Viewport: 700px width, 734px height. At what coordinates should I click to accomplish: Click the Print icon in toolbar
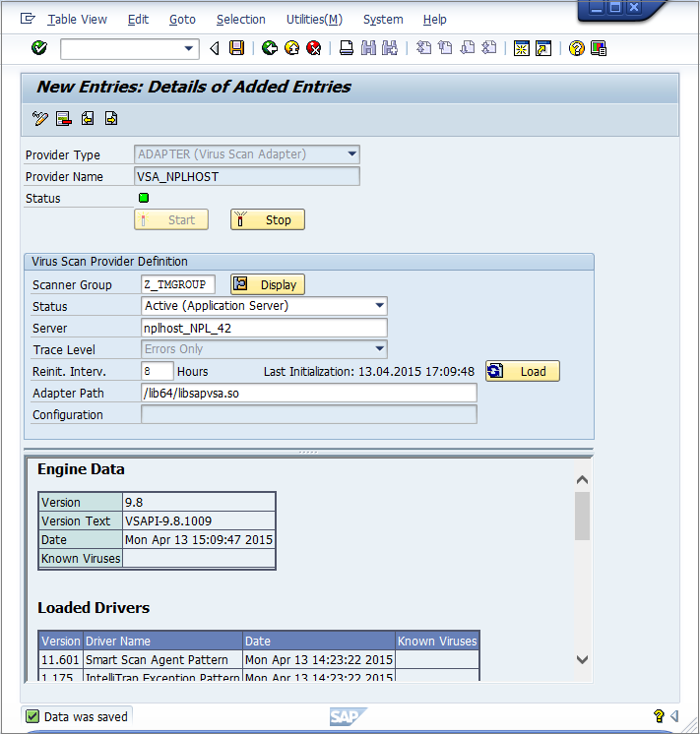click(x=347, y=48)
